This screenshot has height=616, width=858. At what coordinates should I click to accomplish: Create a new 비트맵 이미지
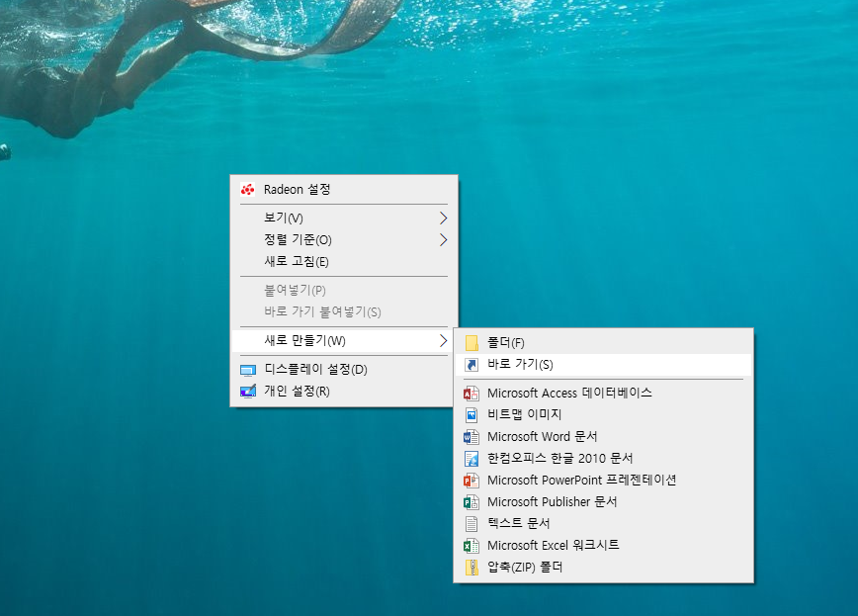pos(604,414)
